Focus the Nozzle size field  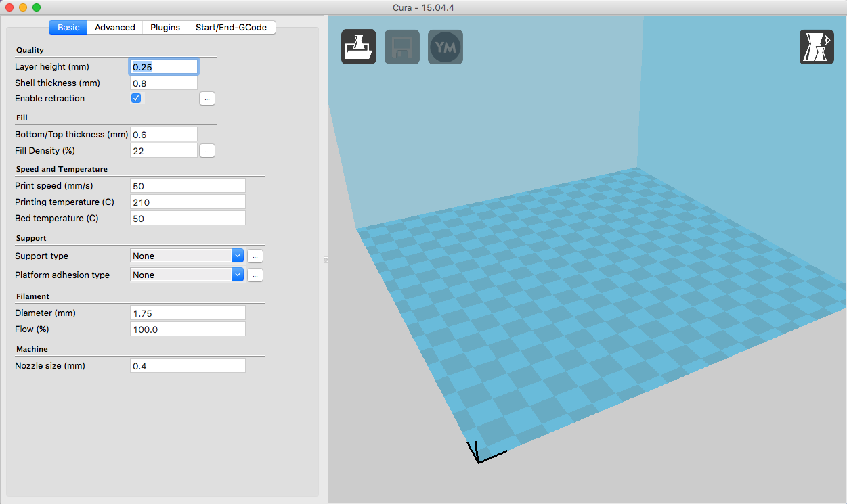[x=187, y=366]
